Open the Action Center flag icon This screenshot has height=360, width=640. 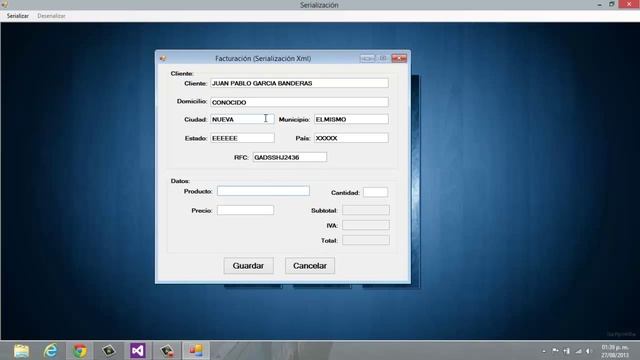coord(556,351)
